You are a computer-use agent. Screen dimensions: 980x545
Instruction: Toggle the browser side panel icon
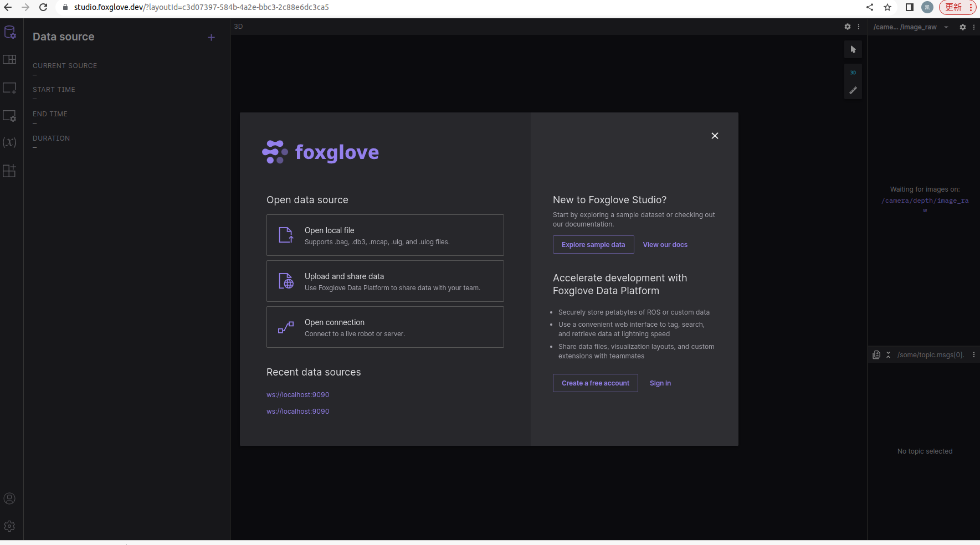(x=910, y=7)
